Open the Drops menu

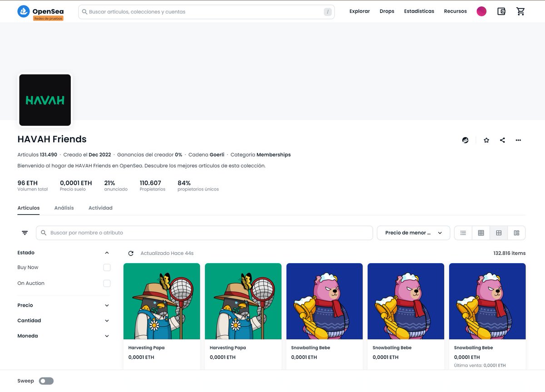(387, 11)
